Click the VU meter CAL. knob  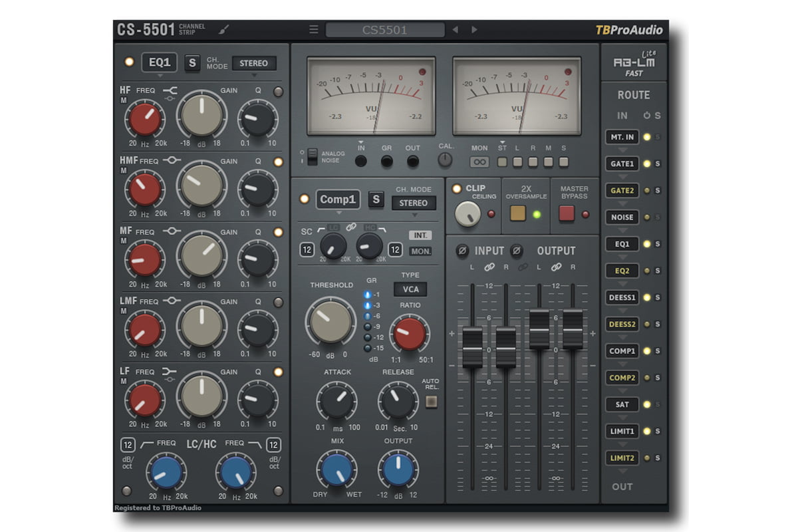tap(445, 160)
